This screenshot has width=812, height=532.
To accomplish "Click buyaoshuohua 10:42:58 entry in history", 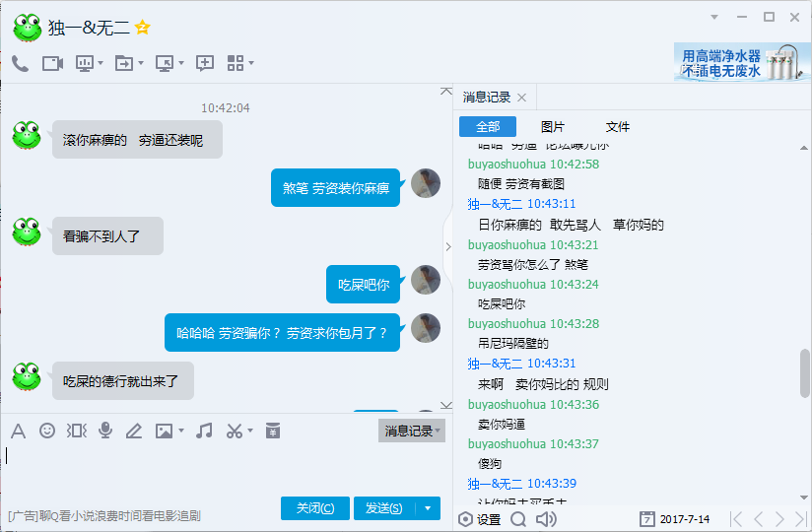I will (533, 165).
